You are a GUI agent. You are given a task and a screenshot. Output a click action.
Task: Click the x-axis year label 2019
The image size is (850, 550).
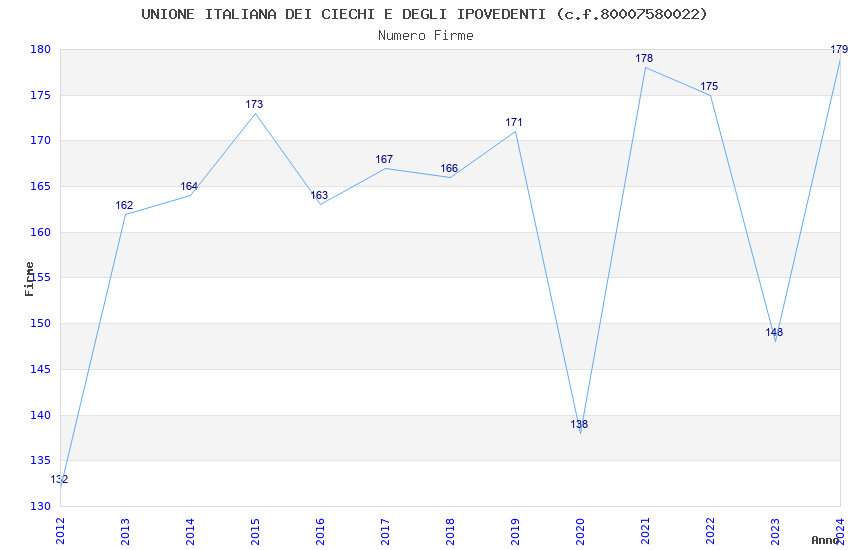(x=516, y=531)
